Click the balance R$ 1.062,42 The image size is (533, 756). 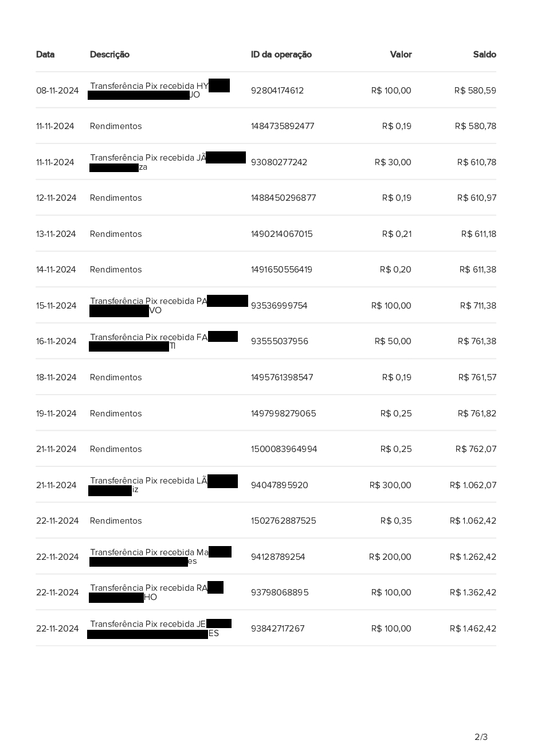[473, 521]
